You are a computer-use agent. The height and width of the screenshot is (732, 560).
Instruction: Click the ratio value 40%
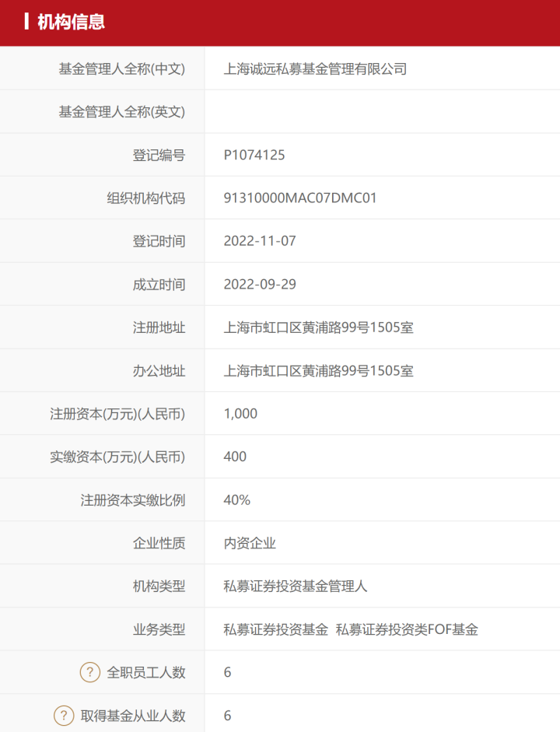click(x=237, y=500)
